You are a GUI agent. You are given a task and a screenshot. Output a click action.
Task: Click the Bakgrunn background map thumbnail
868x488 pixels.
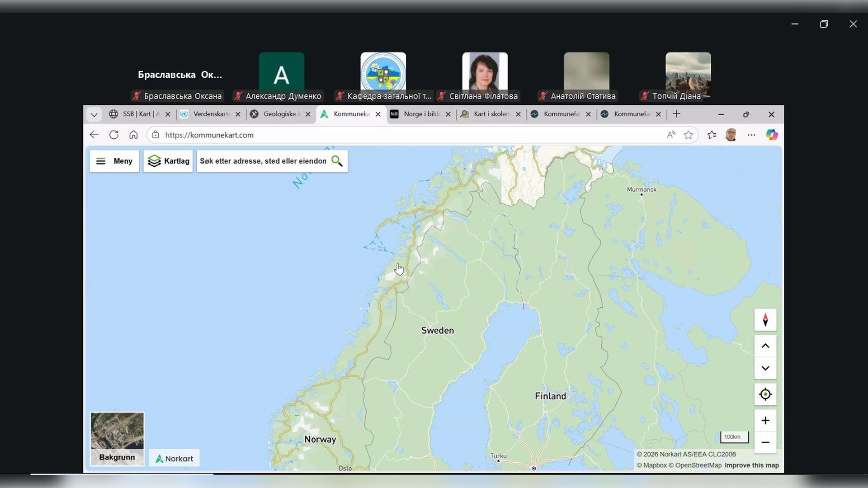[117, 438]
